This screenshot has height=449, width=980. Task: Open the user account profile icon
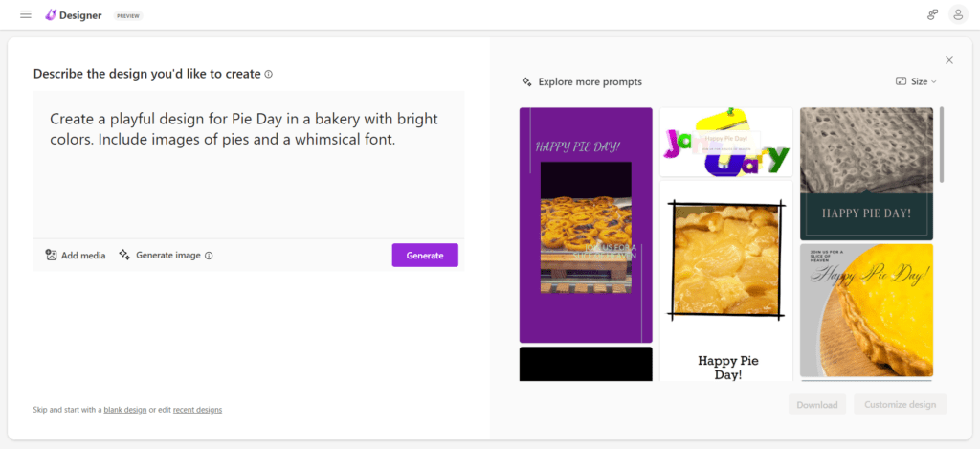point(958,14)
